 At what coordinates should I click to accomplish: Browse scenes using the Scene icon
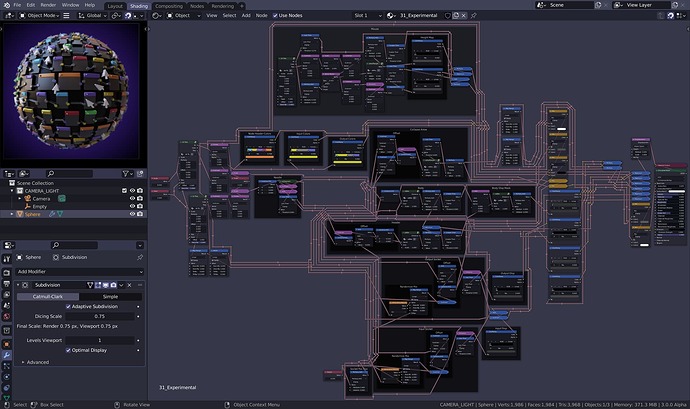coord(541,5)
